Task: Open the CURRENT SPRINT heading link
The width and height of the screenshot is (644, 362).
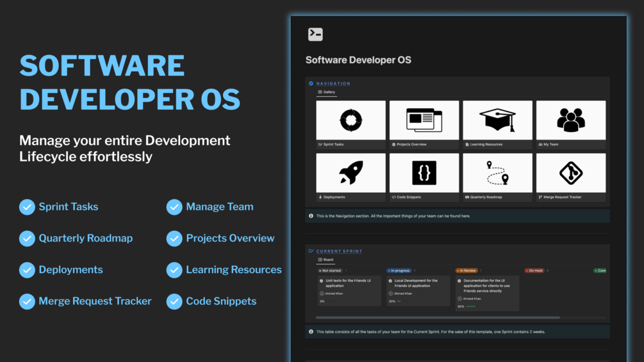Action: pyautogui.click(x=339, y=251)
